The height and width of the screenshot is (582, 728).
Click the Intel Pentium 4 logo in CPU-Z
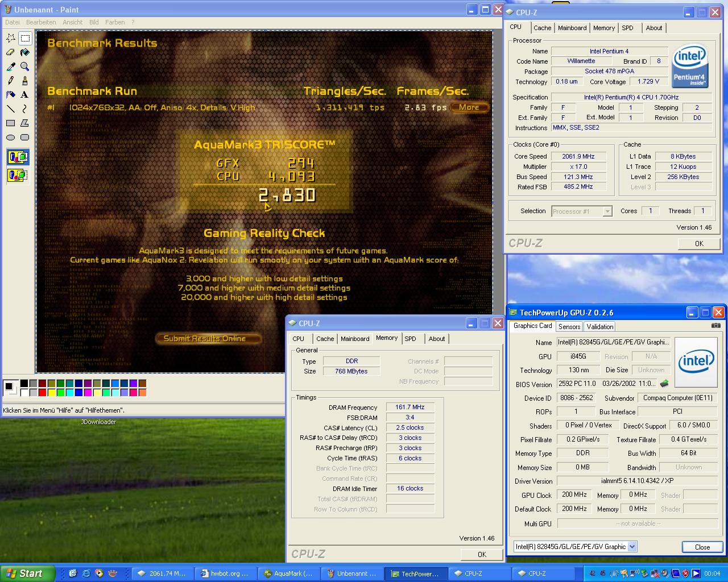coord(689,67)
